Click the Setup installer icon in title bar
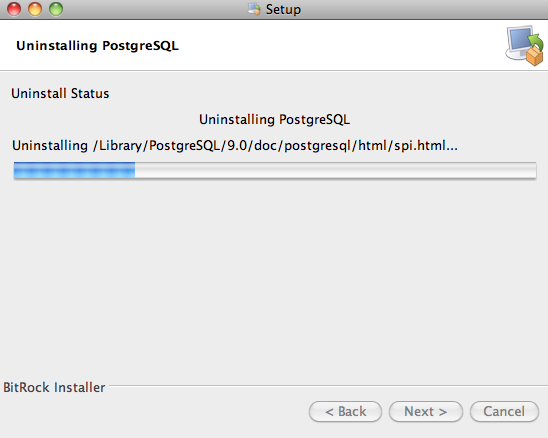This screenshot has height=438, width=548. 254,9
